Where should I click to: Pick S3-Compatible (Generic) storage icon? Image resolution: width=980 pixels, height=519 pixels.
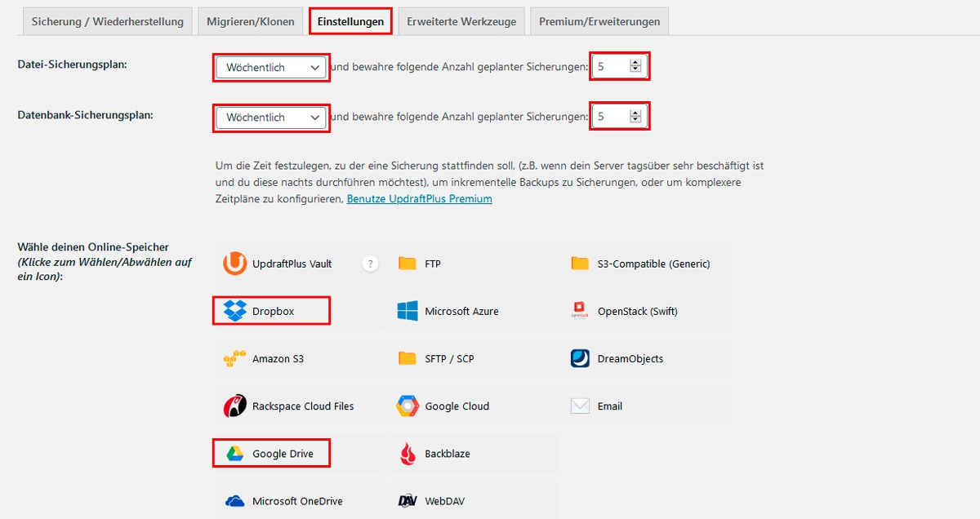[x=580, y=264]
